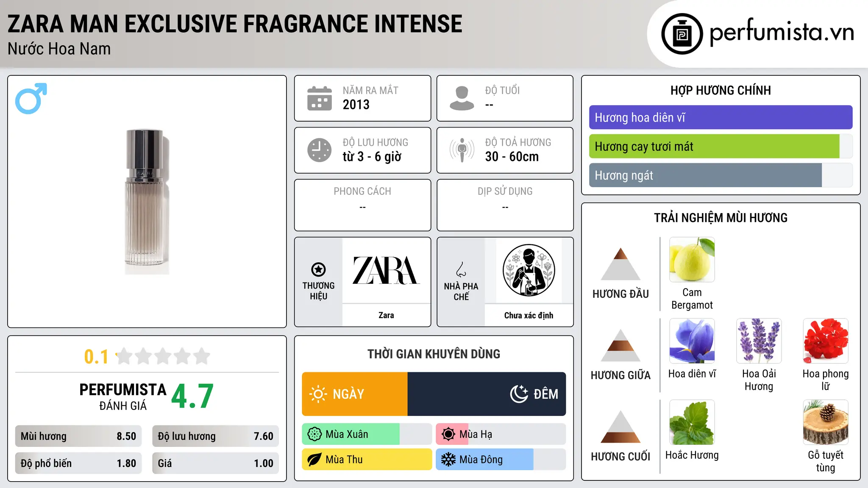The image size is (868, 488).
Task: Click the perfume bottle product photo
Action: [147, 202]
